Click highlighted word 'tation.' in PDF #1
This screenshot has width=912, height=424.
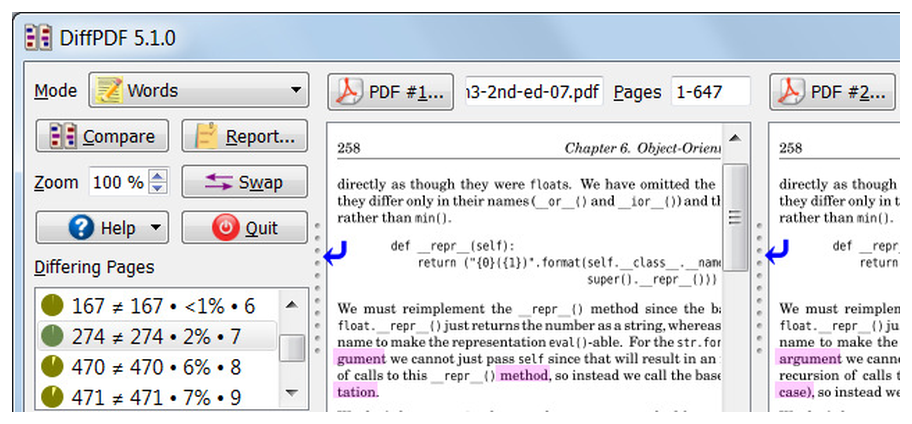(x=356, y=392)
